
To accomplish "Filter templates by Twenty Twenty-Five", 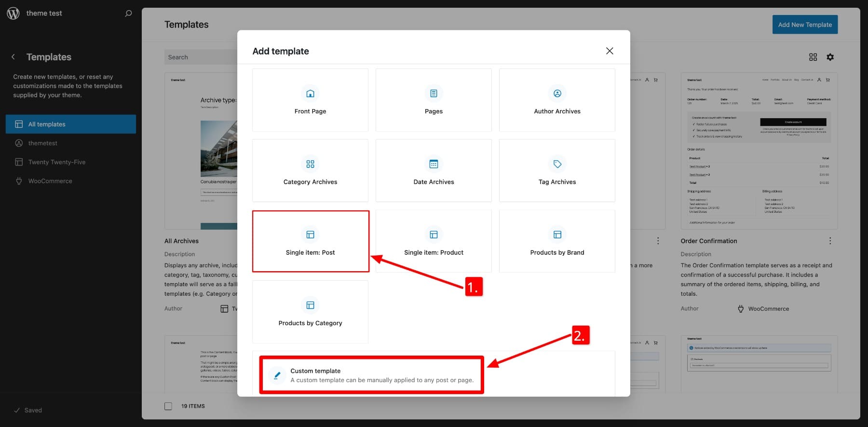I will (x=71, y=162).
